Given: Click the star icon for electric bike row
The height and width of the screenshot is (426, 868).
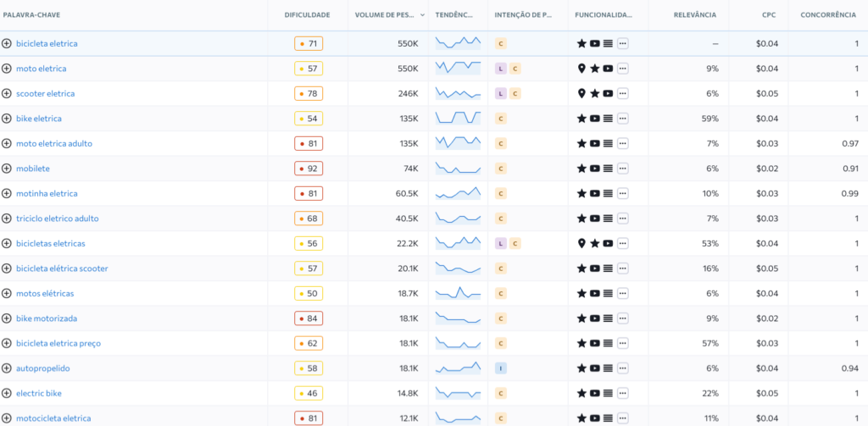Looking at the screenshot, I should pyautogui.click(x=581, y=394).
